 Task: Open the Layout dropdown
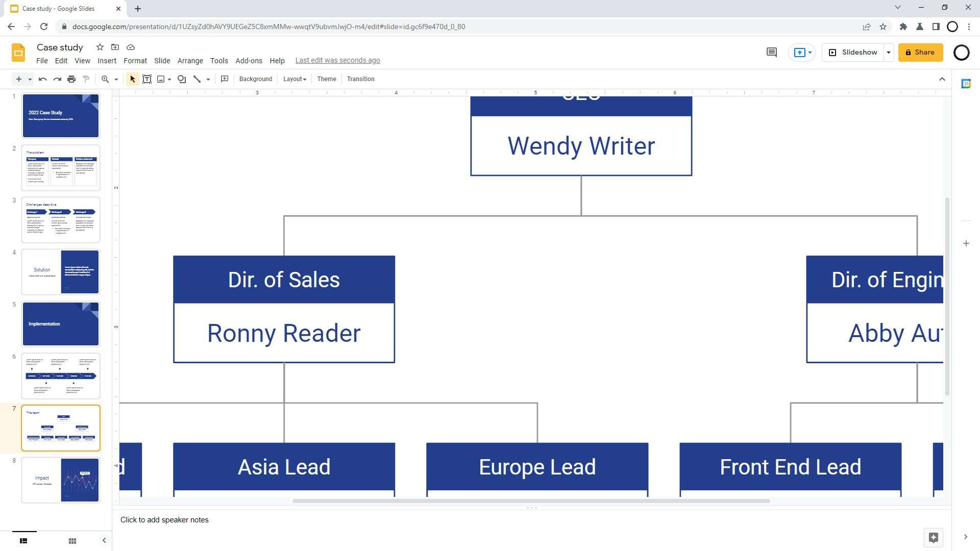pos(295,79)
